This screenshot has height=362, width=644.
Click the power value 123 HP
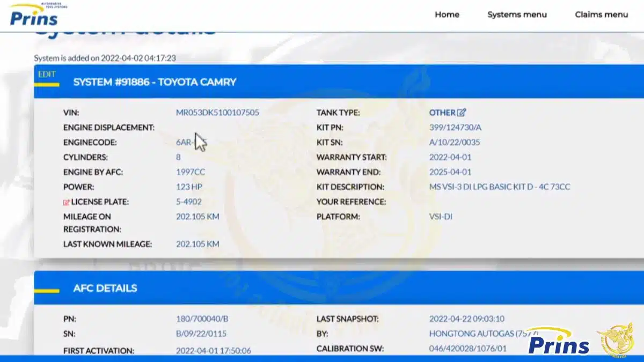coord(189,187)
